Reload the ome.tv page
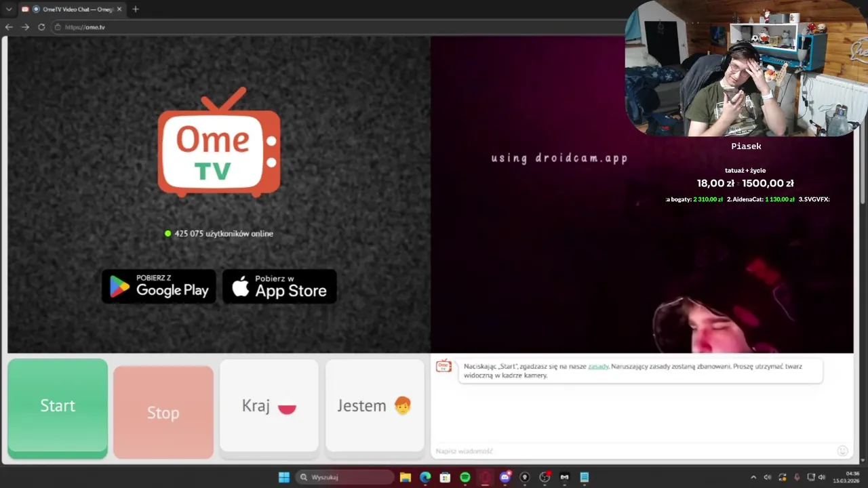 [x=41, y=27]
